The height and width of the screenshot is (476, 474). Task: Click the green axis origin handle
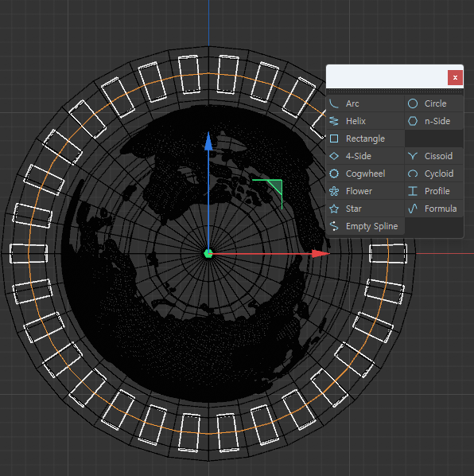coord(208,253)
